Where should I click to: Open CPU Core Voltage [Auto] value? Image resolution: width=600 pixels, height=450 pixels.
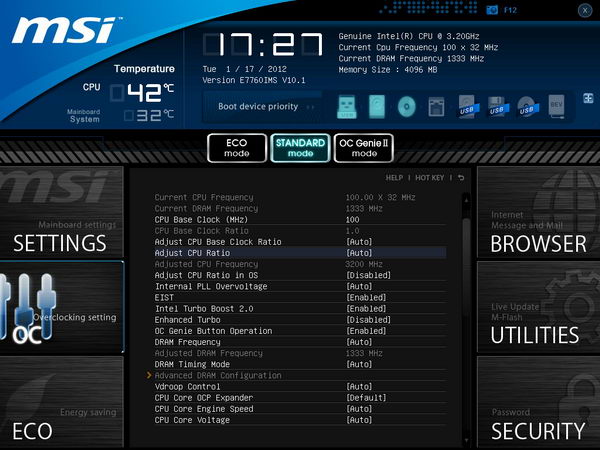point(359,420)
